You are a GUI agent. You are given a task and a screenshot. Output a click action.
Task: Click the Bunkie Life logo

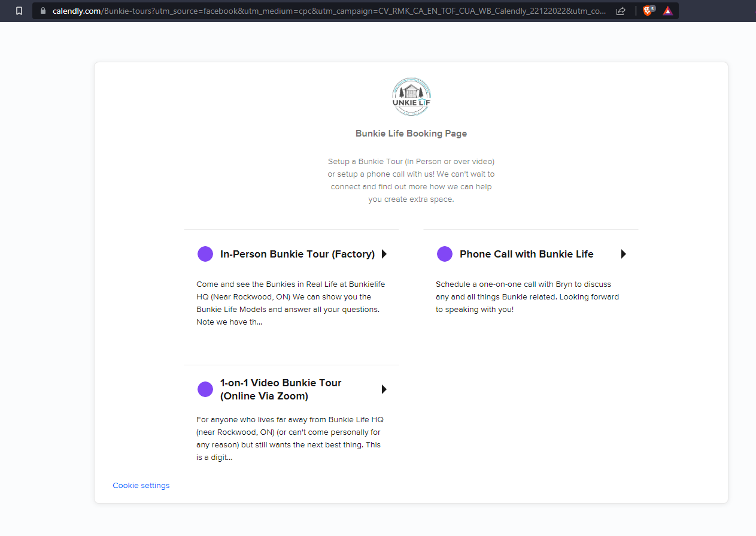pos(411,97)
